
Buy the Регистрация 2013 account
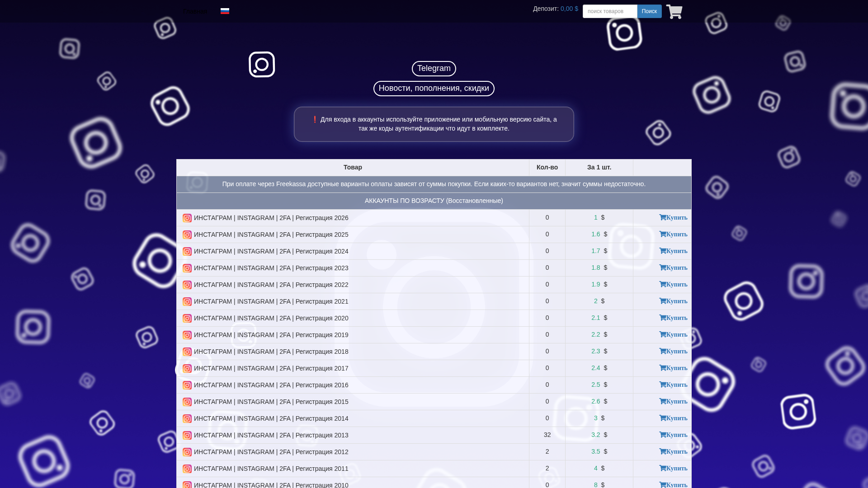[673, 435]
